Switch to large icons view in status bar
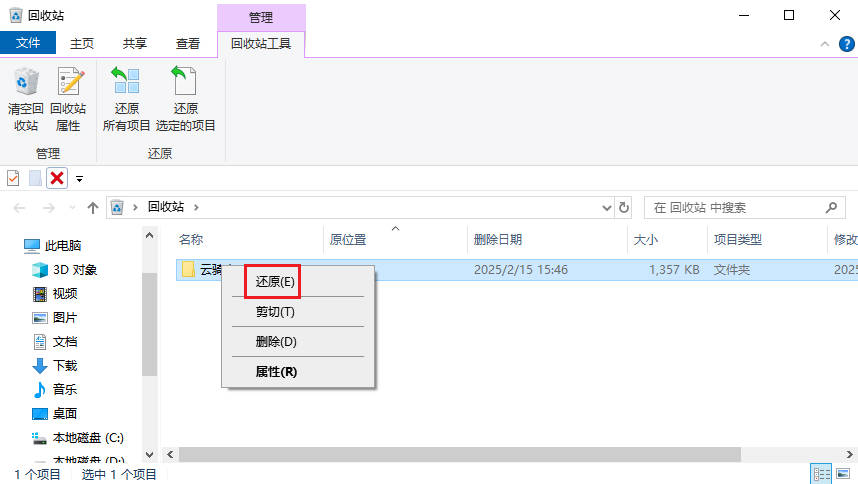The image size is (858, 484). pyautogui.click(x=842, y=473)
